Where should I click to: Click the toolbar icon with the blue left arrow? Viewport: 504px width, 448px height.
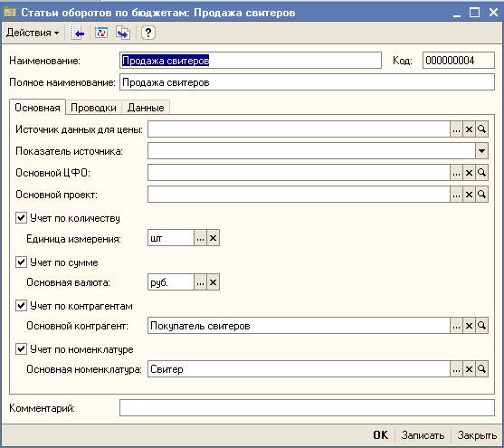click(x=78, y=33)
